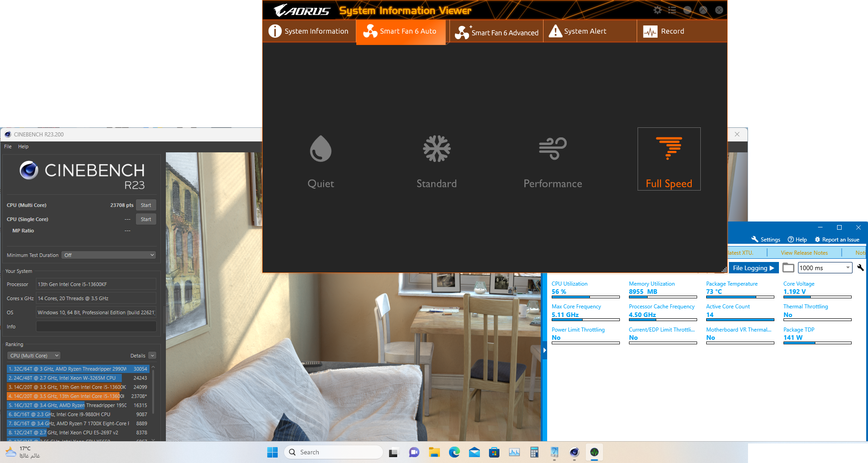The width and height of the screenshot is (868, 463).
Task: Click the View Release Notes link
Action: 804,253
